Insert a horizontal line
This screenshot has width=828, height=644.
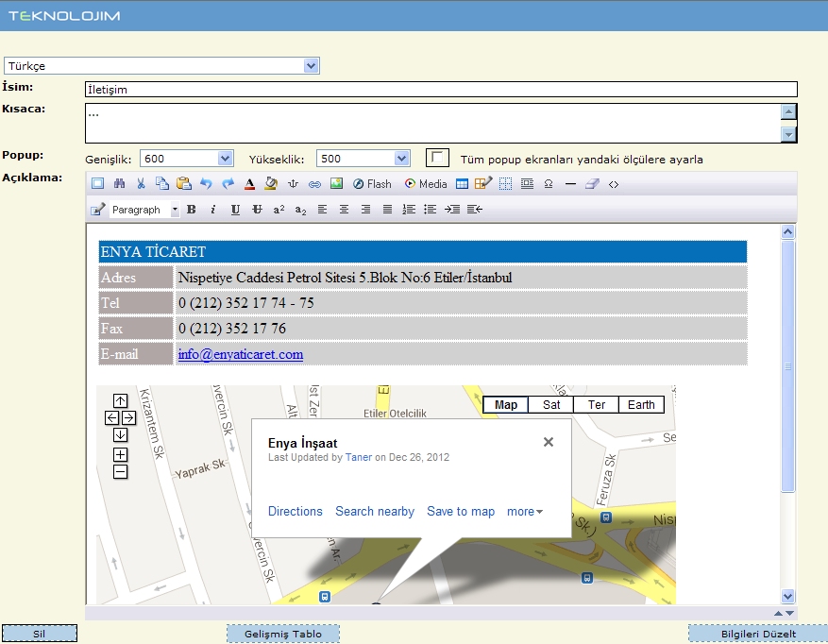[x=570, y=184]
